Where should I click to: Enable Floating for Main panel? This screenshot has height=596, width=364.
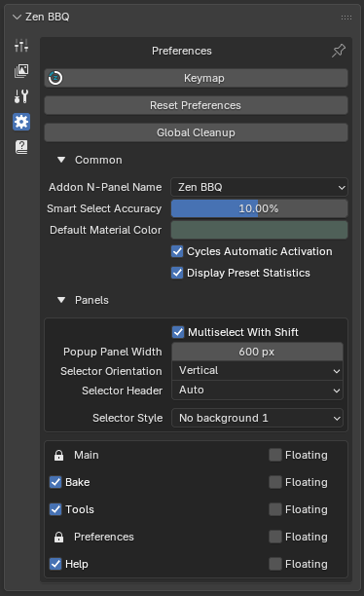pos(275,455)
